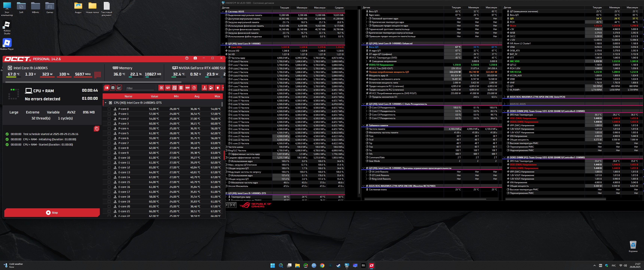Switch to table view in the sensor toolbar
This screenshot has width=644, height=270.
pyautogui.click(x=113, y=88)
